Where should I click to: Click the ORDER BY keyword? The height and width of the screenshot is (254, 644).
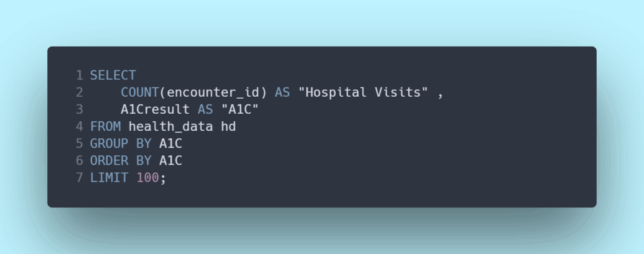[120, 160]
